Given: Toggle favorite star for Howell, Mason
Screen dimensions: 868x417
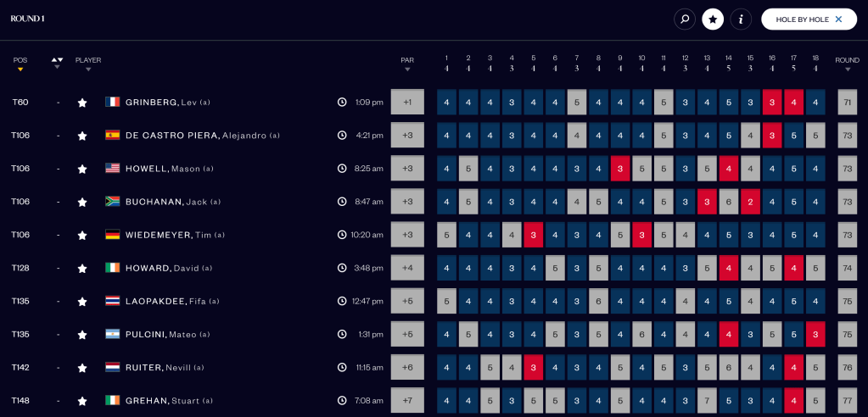Looking at the screenshot, I should tap(82, 169).
